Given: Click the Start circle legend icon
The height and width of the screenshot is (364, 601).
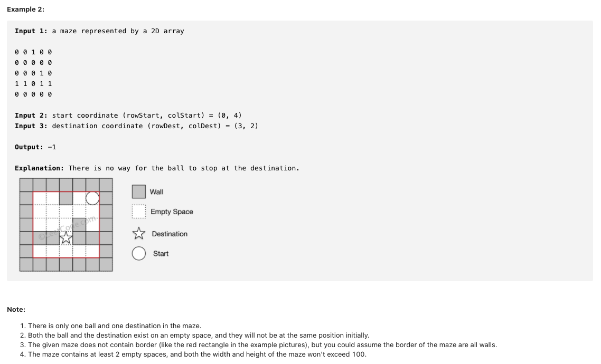Looking at the screenshot, I should [x=139, y=253].
